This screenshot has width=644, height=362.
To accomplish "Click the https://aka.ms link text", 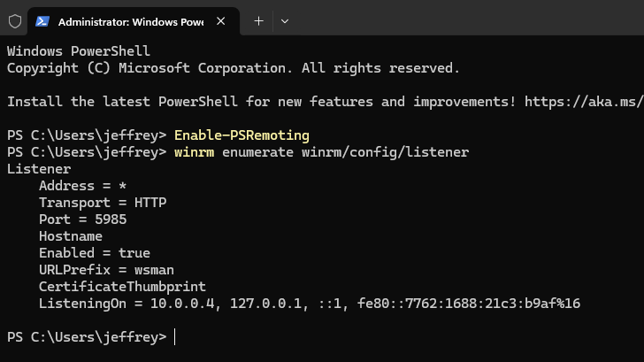I will pyautogui.click(x=584, y=102).
